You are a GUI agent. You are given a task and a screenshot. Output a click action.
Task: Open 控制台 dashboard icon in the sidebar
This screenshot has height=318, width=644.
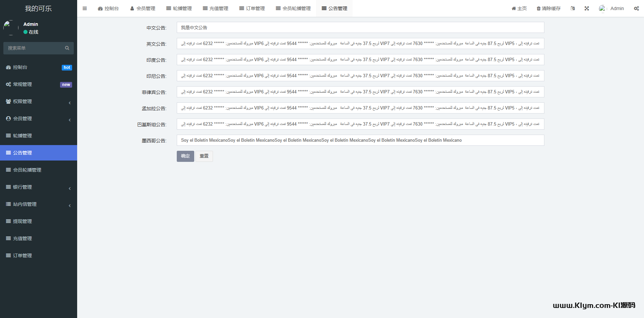(x=8, y=67)
